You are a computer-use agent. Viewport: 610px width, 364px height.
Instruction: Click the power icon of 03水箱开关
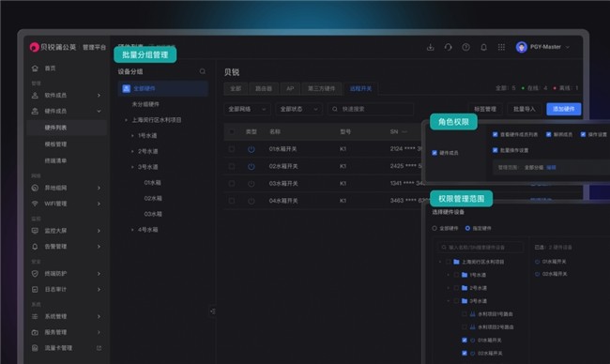coord(252,184)
